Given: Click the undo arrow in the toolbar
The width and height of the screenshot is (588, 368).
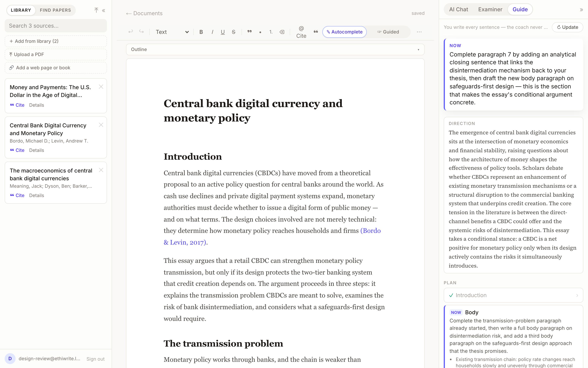Looking at the screenshot, I should pos(131,32).
